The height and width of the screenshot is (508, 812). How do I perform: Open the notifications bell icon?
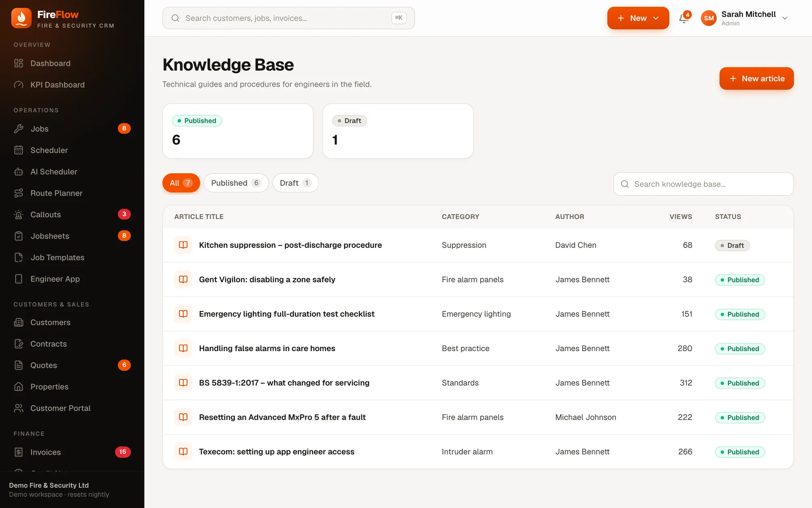click(684, 18)
